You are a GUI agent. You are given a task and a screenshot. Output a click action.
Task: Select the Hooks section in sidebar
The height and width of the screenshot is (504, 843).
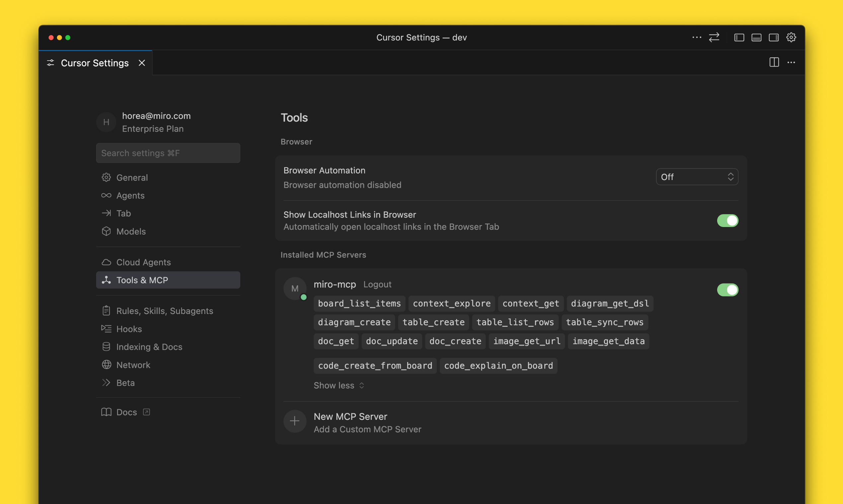129,329
